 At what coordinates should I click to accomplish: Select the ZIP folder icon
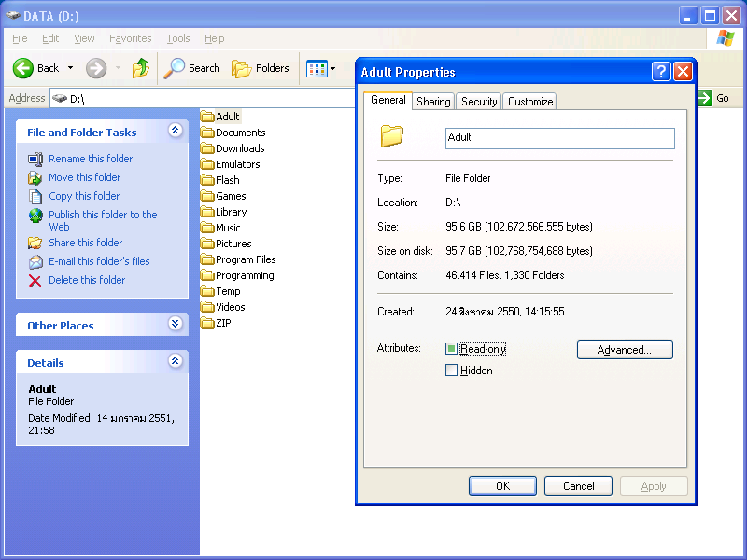(207, 323)
